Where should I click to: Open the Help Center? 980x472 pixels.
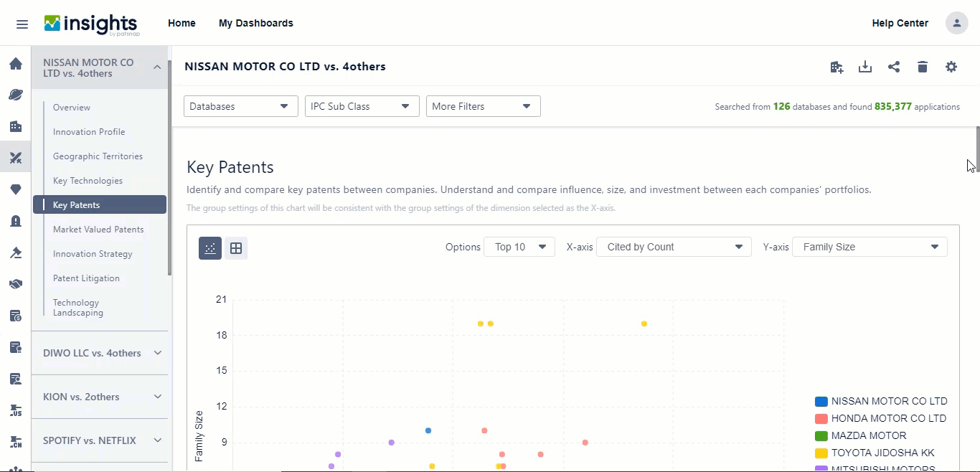[x=900, y=23]
